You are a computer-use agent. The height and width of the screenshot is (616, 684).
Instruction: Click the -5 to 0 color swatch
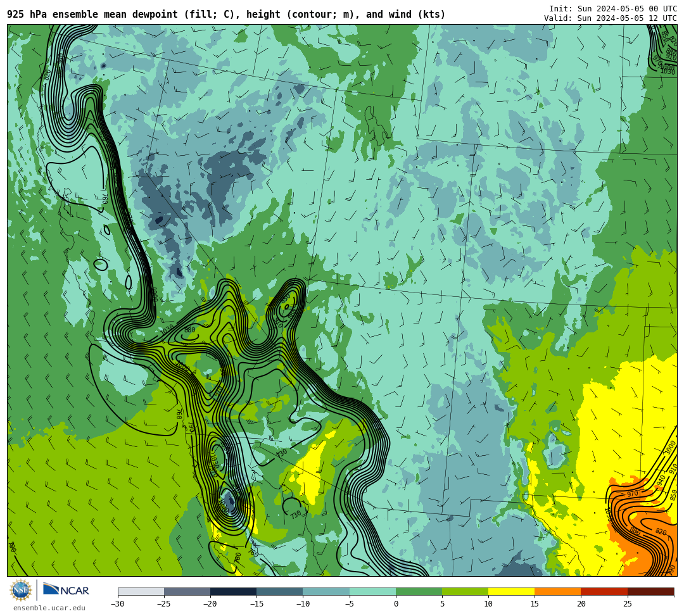pos(372,591)
